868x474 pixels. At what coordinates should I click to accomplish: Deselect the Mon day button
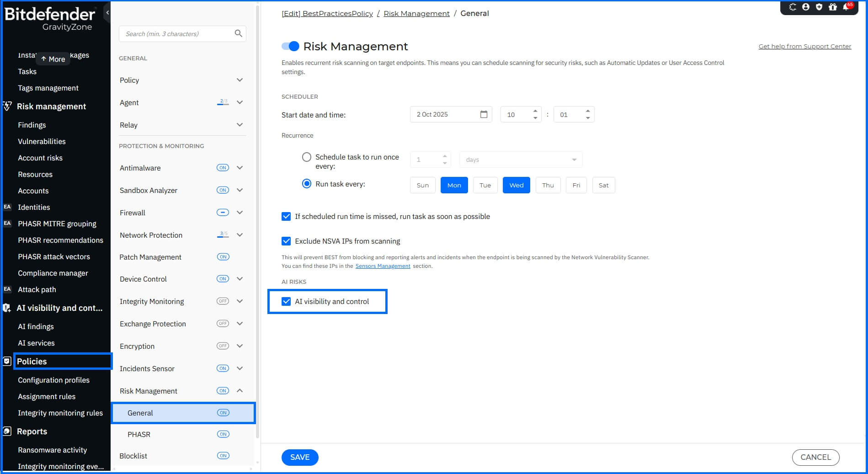pos(454,185)
